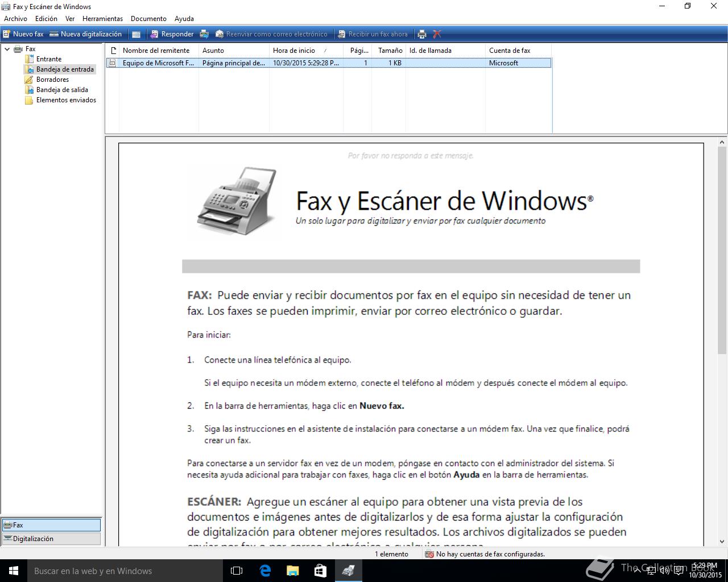Screen dimensions: 728x582
Task: Click the print icon in the toolbar
Action: click(x=422, y=34)
